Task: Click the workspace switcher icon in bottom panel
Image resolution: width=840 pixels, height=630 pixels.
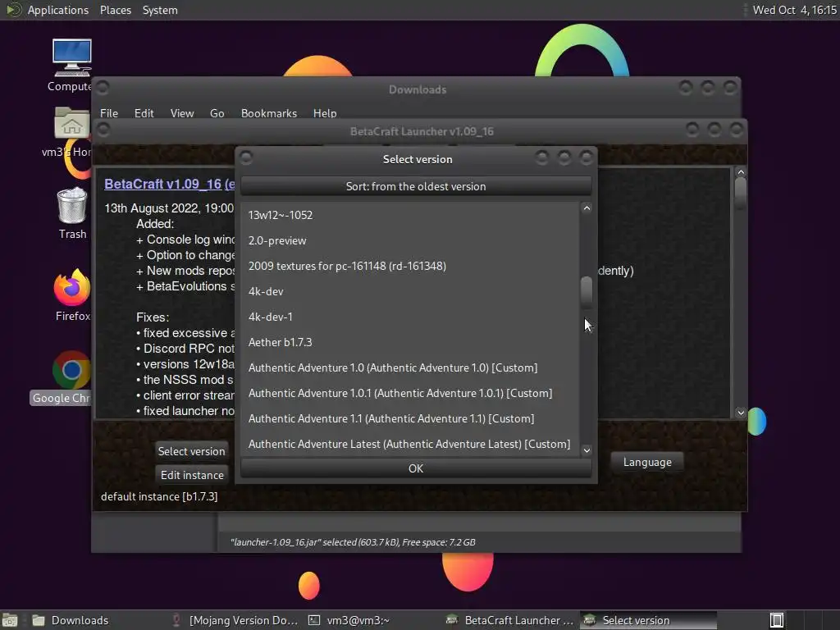Action: point(777,620)
